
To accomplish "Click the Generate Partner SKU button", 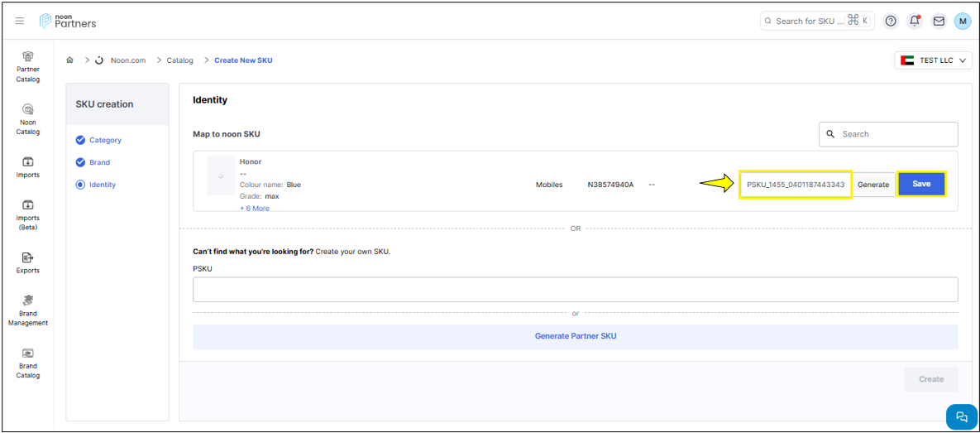I will coord(575,336).
